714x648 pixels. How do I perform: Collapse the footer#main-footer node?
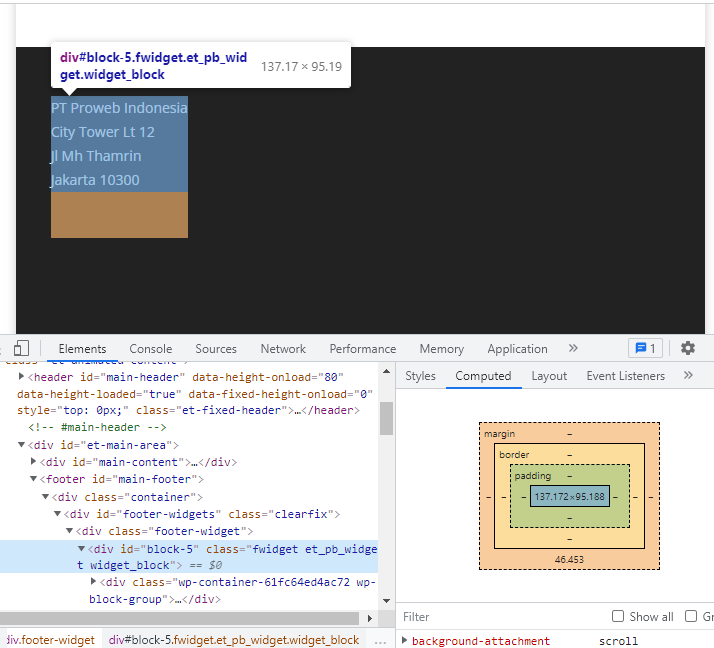tap(33, 479)
